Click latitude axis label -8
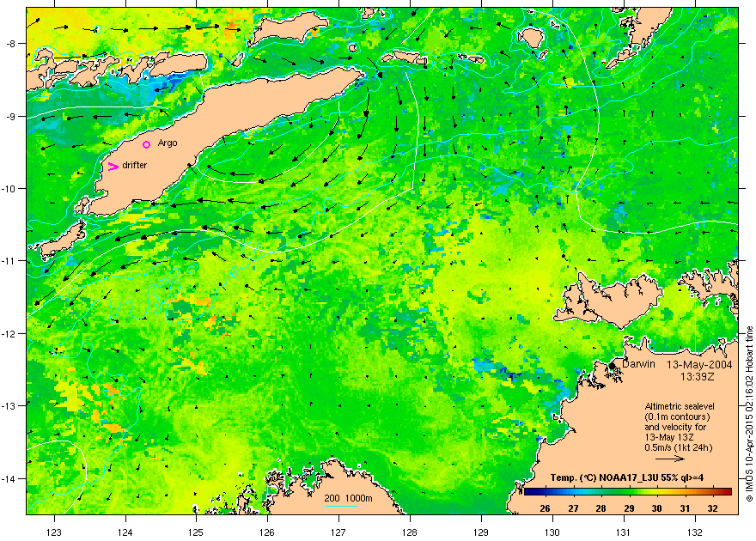The height and width of the screenshot is (541, 756). click(x=10, y=43)
